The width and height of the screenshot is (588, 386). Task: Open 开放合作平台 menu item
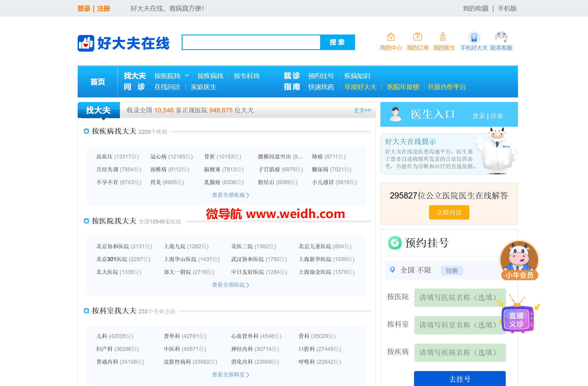446,87
